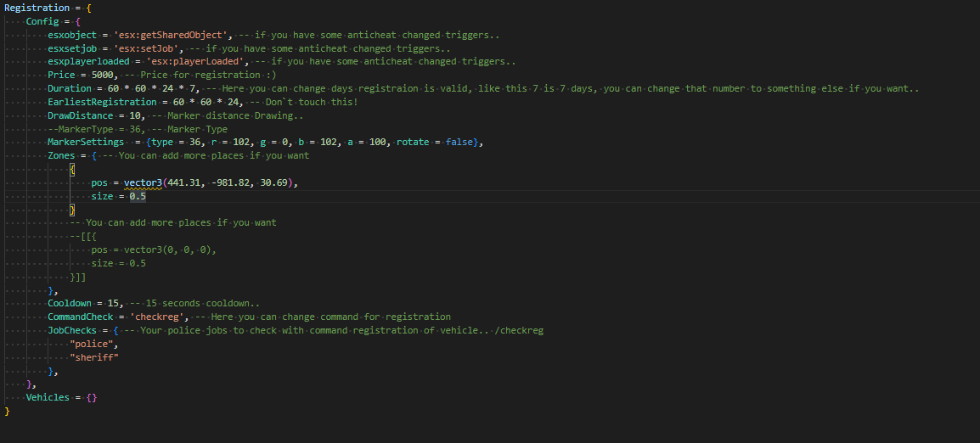
Task: Click the Vehicles variable name
Action: click(48, 397)
